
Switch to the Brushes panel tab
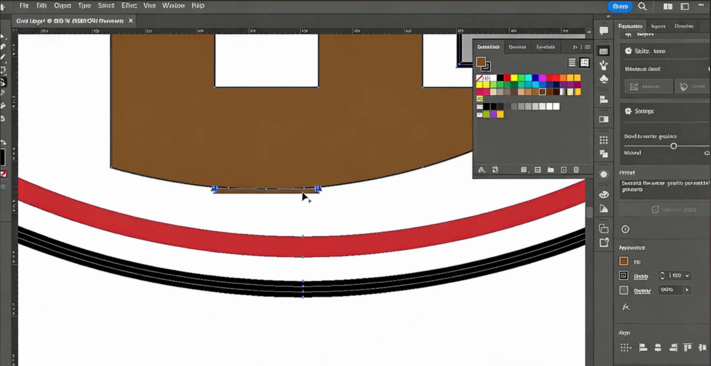[x=517, y=47]
